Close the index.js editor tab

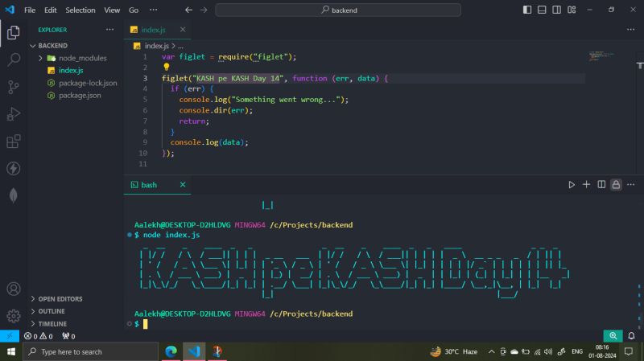[x=183, y=30]
